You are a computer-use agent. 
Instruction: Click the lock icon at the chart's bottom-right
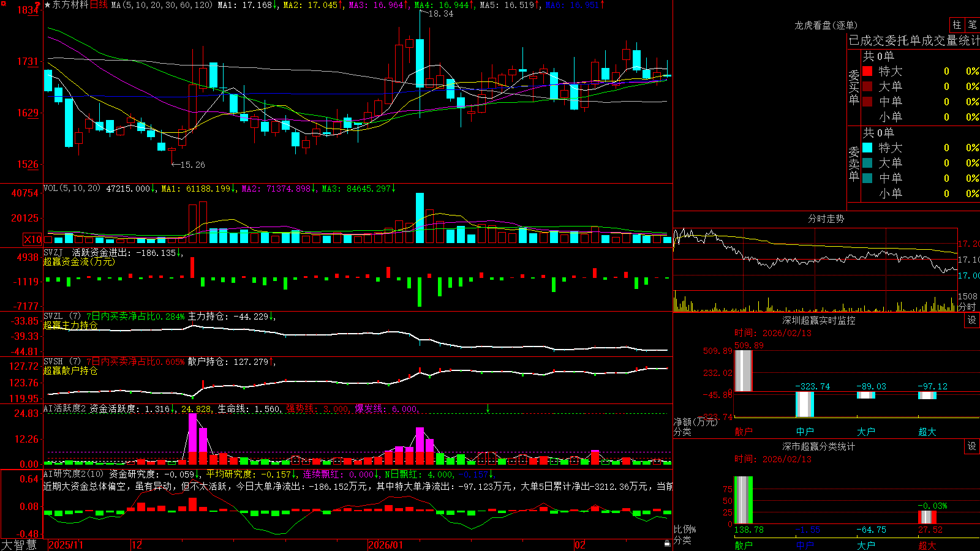[667, 544]
